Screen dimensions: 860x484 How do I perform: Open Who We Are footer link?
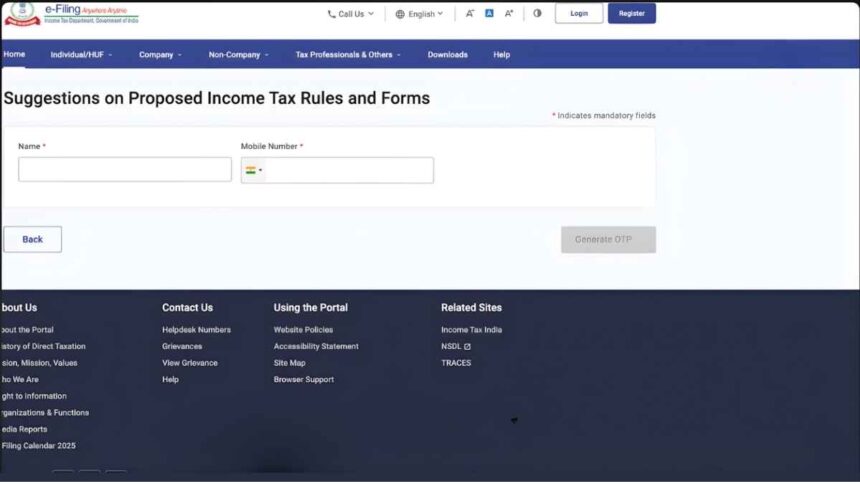pyautogui.click(x=20, y=379)
